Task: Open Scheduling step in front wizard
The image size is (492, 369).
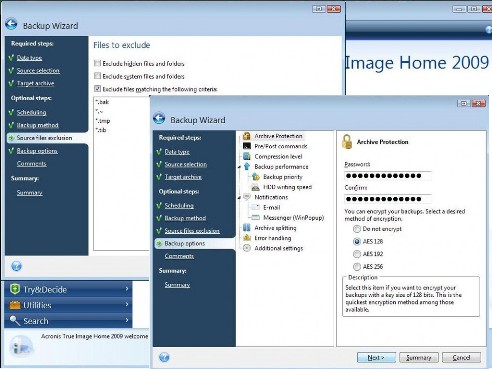Action: [179, 206]
